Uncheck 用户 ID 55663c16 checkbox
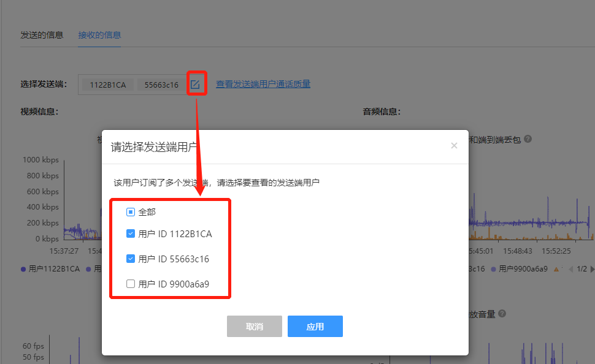595x364 pixels. (130, 259)
